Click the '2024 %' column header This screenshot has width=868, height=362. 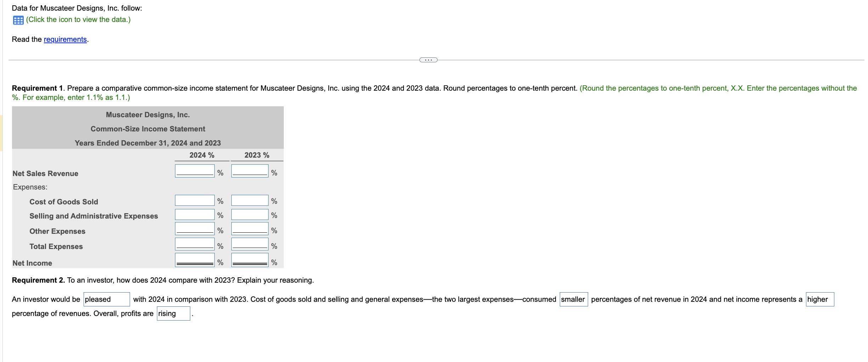[x=202, y=155]
